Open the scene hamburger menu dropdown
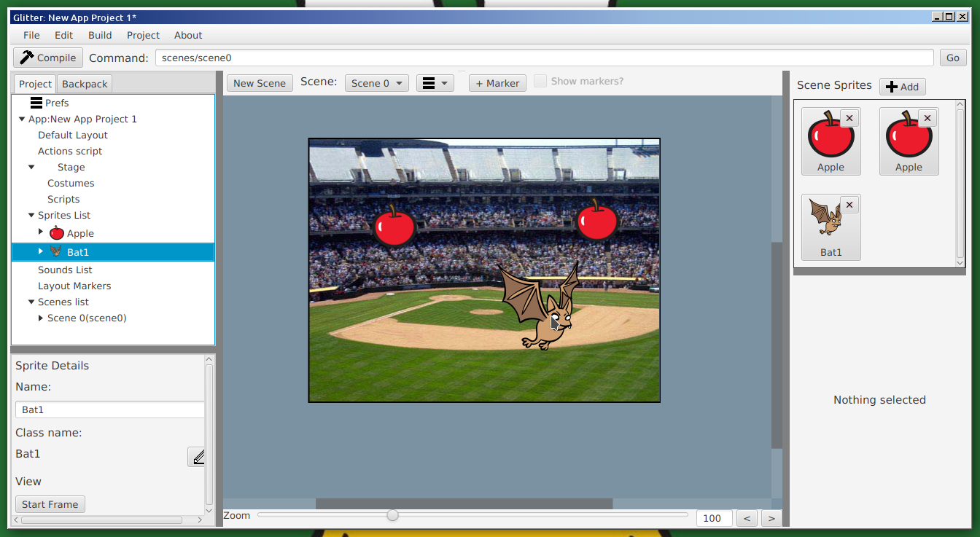This screenshot has width=980, height=537. pyautogui.click(x=435, y=83)
